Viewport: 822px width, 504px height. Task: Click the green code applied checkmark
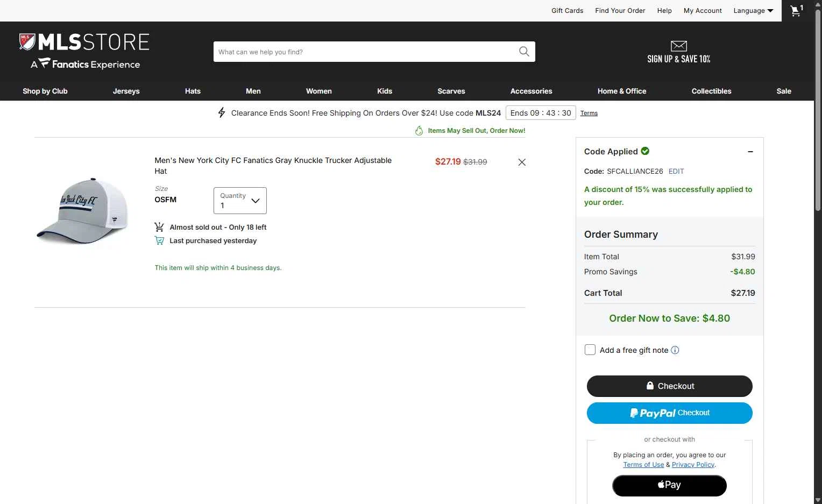point(645,151)
